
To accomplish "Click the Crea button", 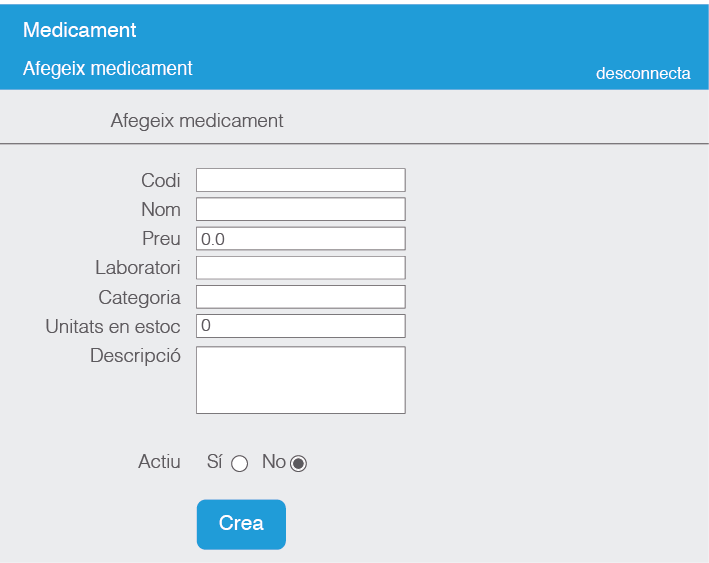I will point(241,524).
